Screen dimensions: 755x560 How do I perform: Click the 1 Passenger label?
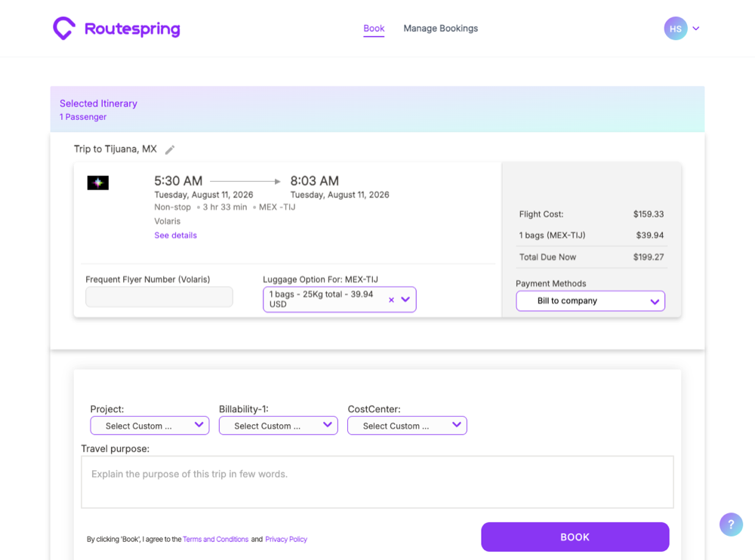coord(83,117)
